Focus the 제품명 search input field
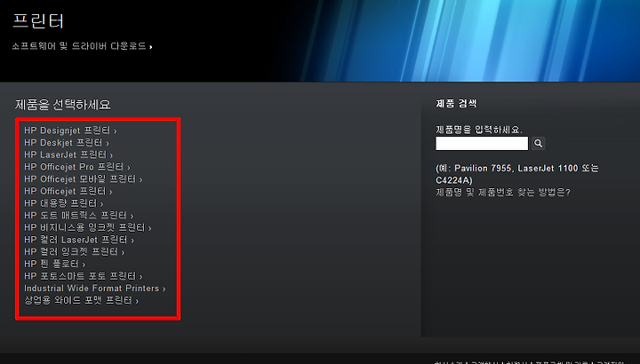640x364 pixels. (x=482, y=144)
